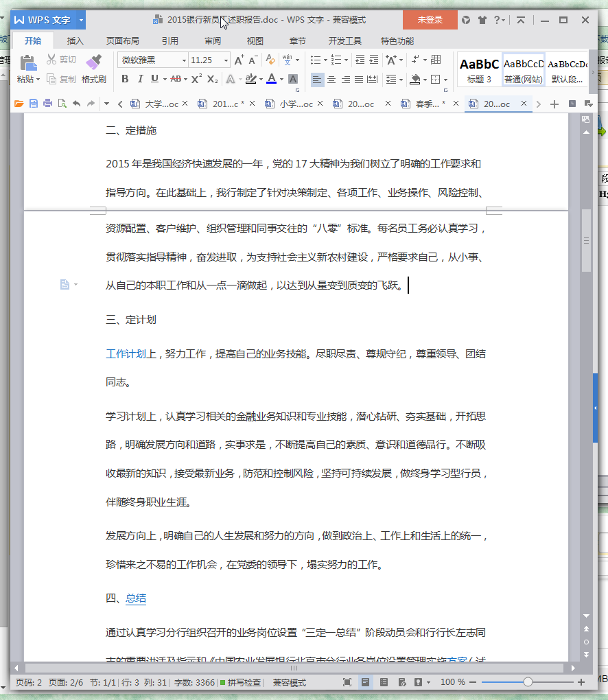The width and height of the screenshot is (608, 700).
Task: Enable bulleted list formatting
Action: pos(317,60)
